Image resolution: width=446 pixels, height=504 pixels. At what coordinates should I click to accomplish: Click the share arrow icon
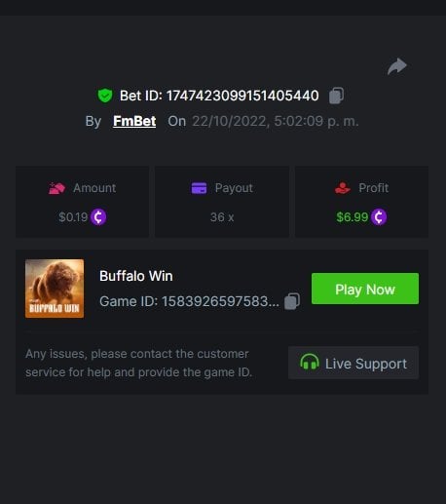point(397,66)
